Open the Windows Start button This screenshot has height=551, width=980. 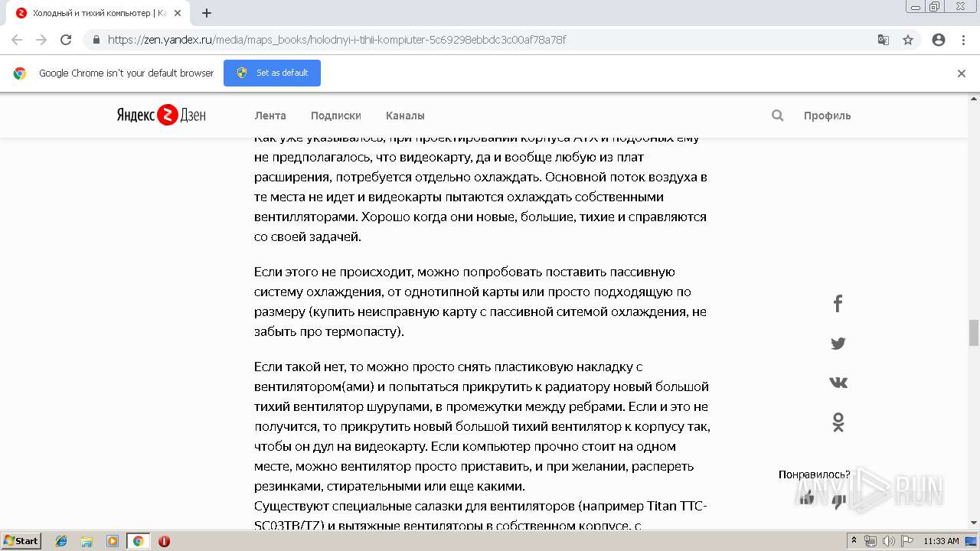(x=21, y=541)
